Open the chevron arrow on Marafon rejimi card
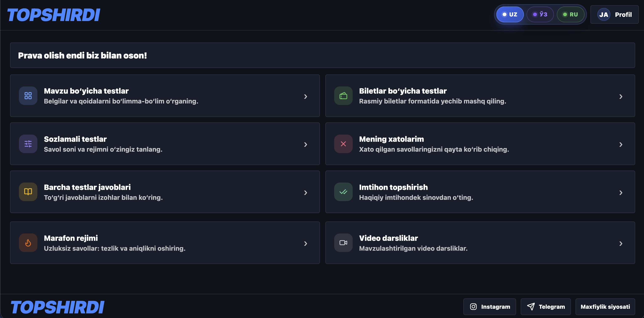 click(x=305, y=244)
